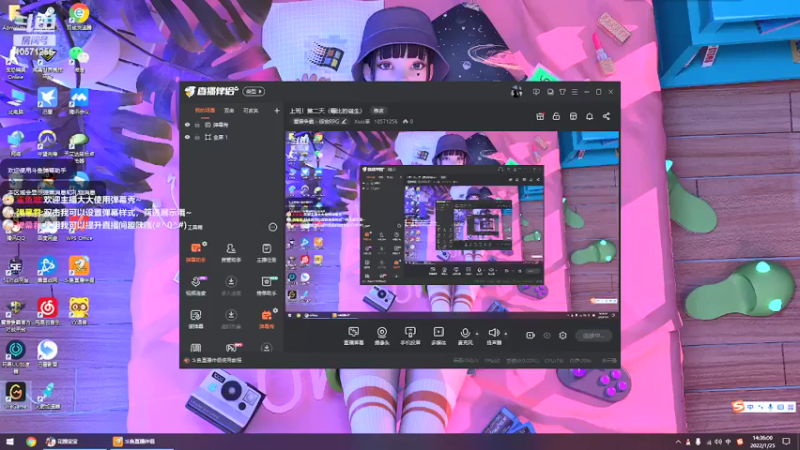Click the feedback message icon in title bar
The height and width of the screenshot is (450, 800).
pyautogui.click(x=536, y=92)
